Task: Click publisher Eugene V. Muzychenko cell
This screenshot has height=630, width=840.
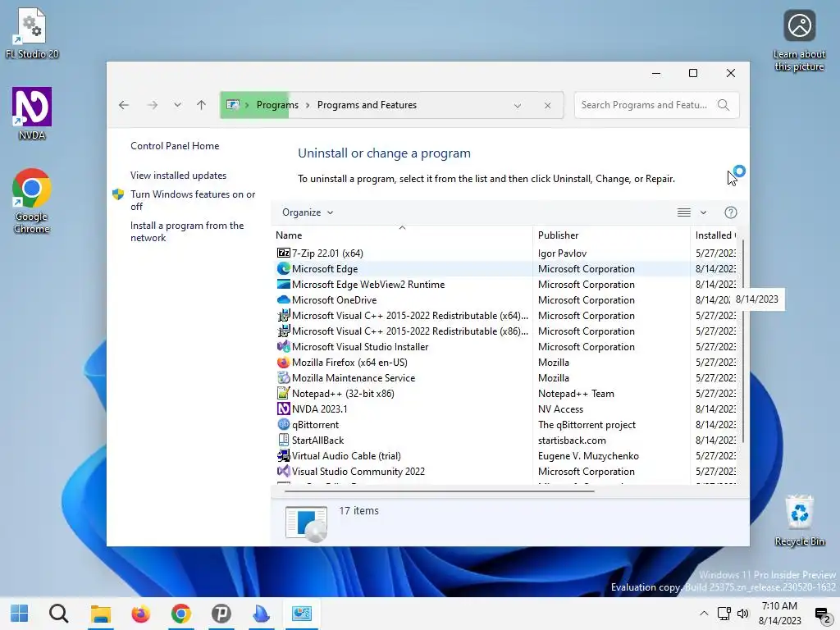Action: (588, 456)
